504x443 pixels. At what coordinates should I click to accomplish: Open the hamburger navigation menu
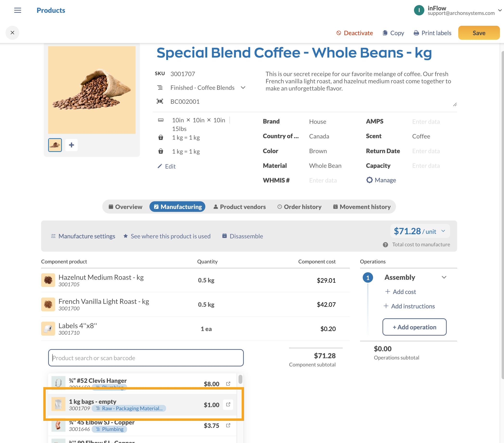tap(18, 10)
